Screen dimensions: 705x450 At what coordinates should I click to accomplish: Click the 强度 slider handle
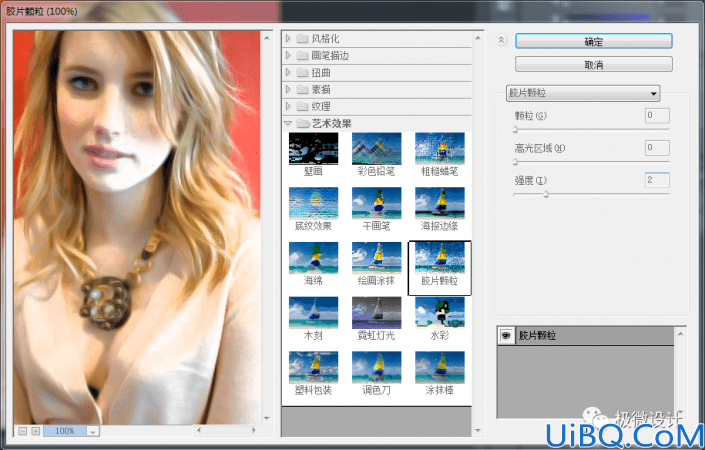(546, 194)
